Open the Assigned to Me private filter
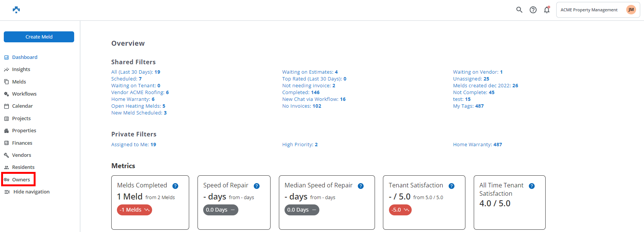Screen dimensions: 644x232 click(134, 145)
